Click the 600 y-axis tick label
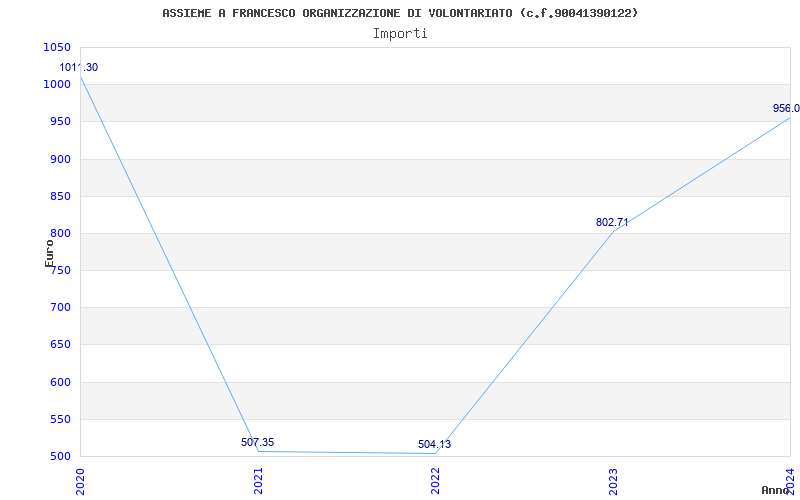Viewport: 800px width, 500px height. click(x=60, y=382)
